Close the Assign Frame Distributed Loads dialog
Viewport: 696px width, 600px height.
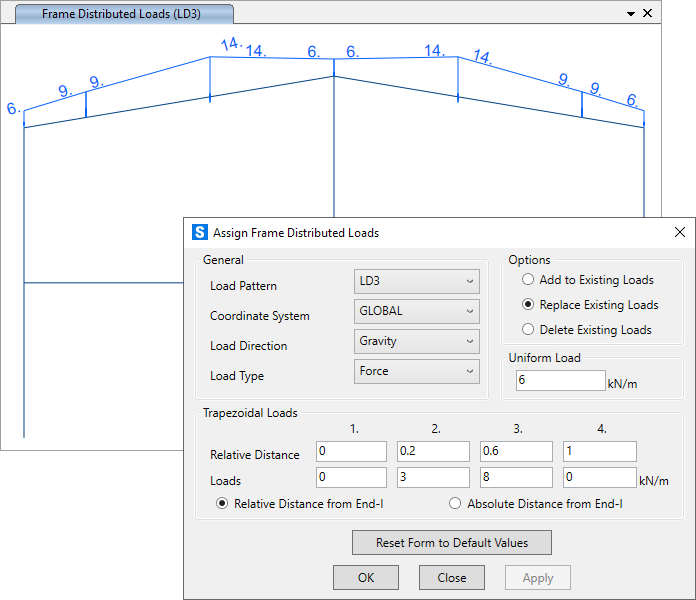coord(679,233)
